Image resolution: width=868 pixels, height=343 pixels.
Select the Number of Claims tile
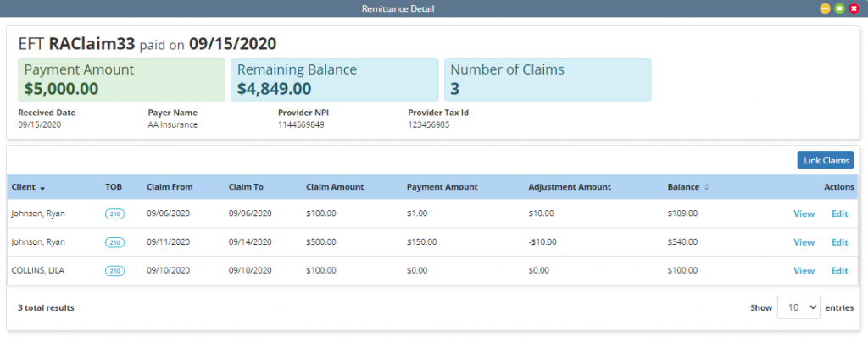click(548, 80)
